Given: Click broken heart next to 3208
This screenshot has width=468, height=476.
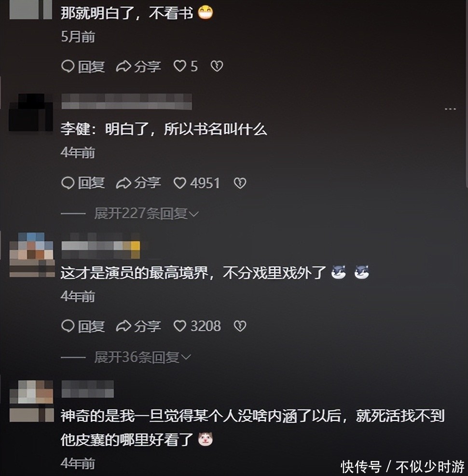Looking at the screenshot, I should (240, 326).
